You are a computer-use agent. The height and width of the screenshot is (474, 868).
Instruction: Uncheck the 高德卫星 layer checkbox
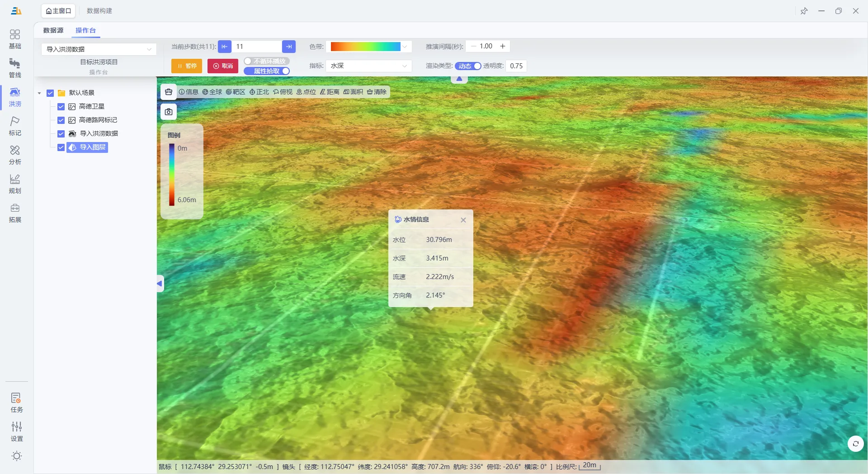point(61,107)
